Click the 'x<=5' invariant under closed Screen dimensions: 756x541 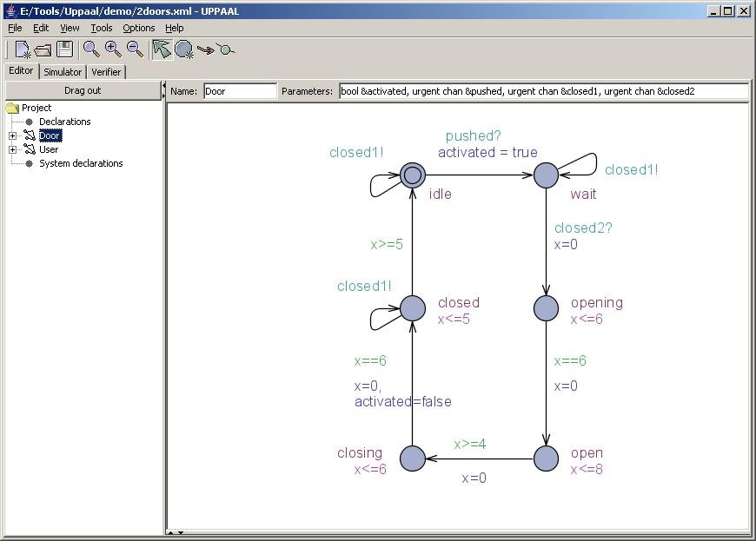click(x=454, y=319)
